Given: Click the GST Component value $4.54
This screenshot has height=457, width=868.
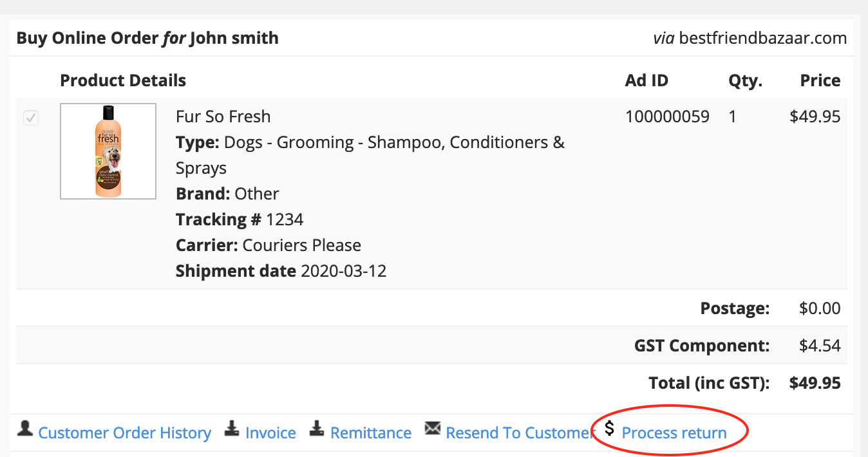Looking at the screenshot, I should click(819, 346).
